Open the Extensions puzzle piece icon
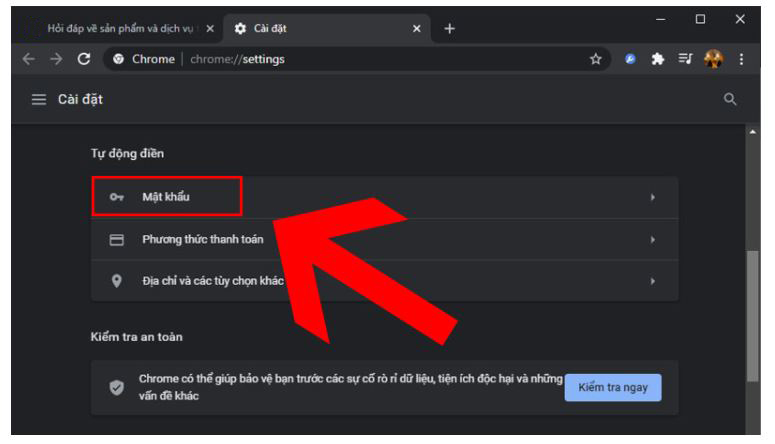 click(x=658, y=59)
